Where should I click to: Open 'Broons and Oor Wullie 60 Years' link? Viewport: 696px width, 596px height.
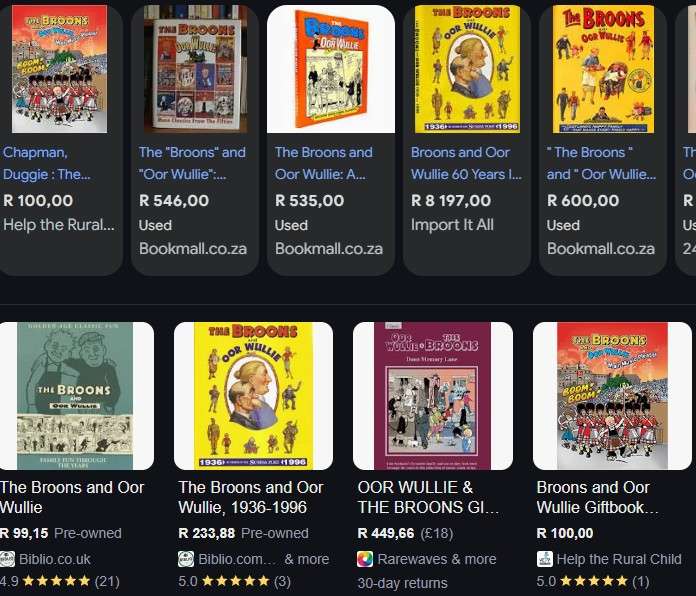(x=467, y=163)
